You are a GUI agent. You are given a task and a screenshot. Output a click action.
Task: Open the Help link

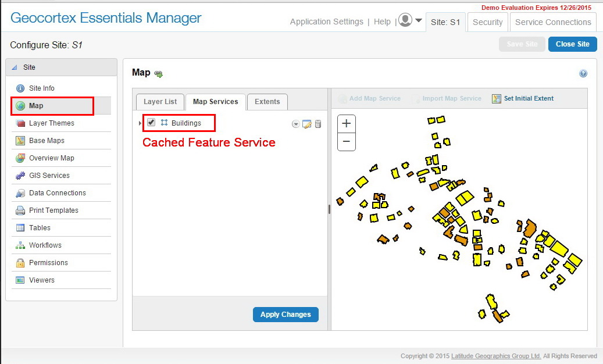point(382,22)
